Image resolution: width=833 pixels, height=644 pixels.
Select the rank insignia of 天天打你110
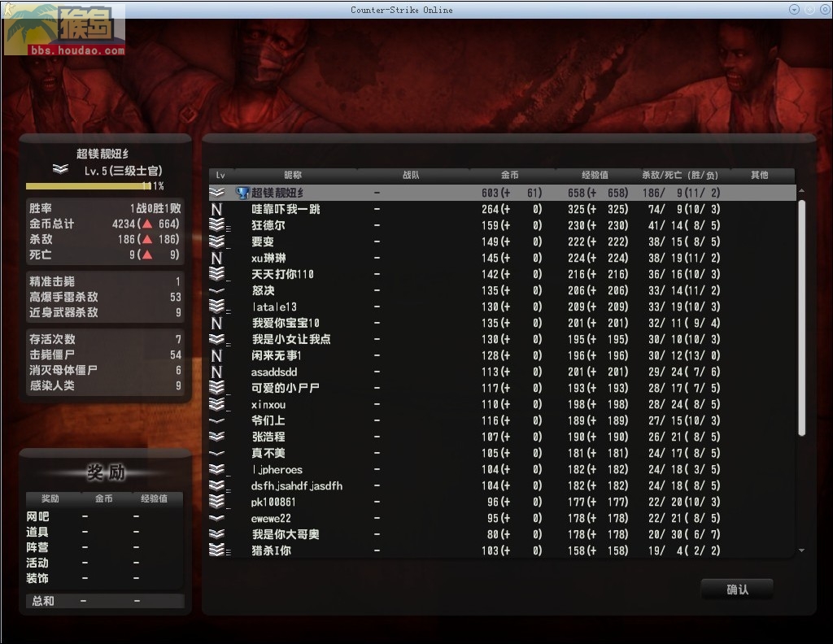pyautogui.click(x=218, y=274)
